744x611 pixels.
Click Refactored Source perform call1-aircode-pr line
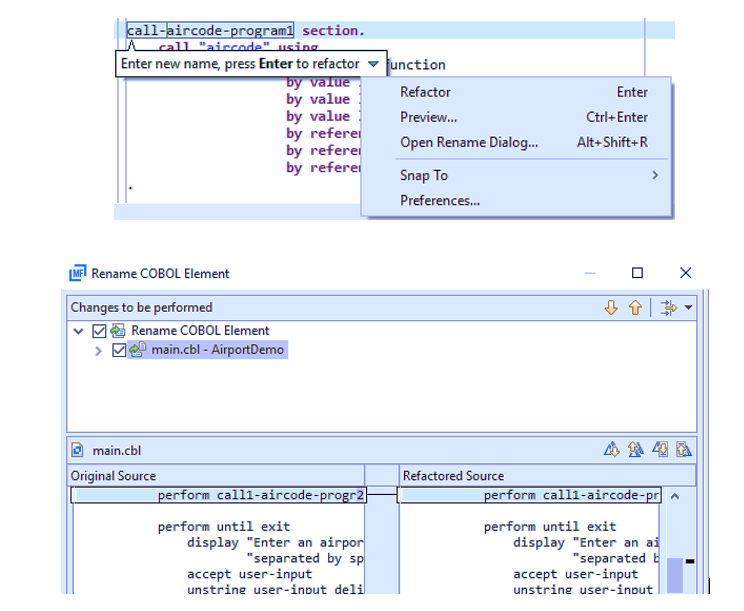[530, 495]
